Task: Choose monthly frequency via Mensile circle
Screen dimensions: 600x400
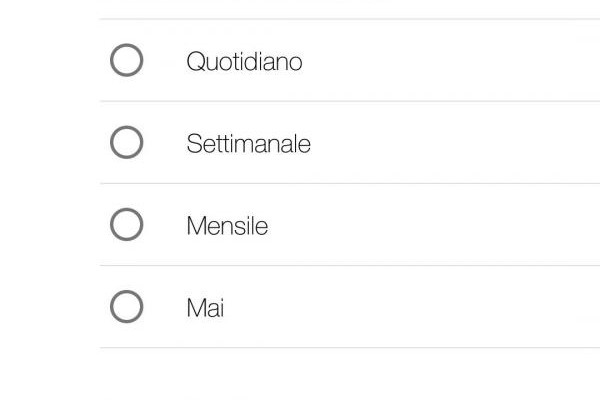Action: [x=126, y=225]
